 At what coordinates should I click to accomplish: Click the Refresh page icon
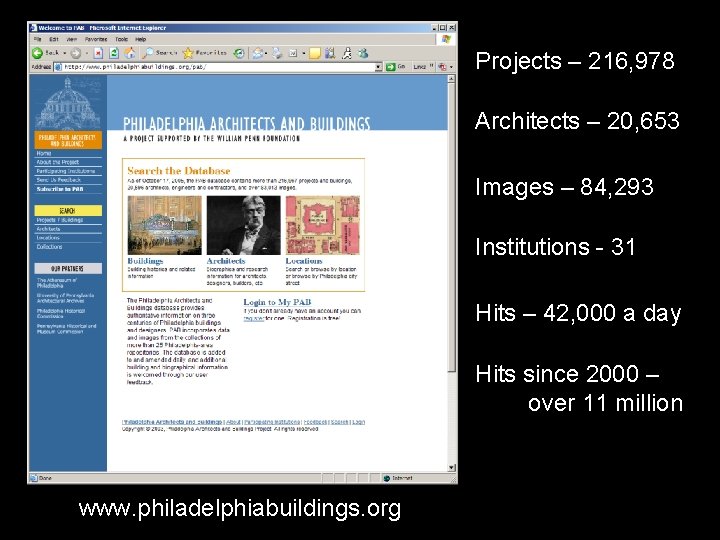(x=114, y=53)
